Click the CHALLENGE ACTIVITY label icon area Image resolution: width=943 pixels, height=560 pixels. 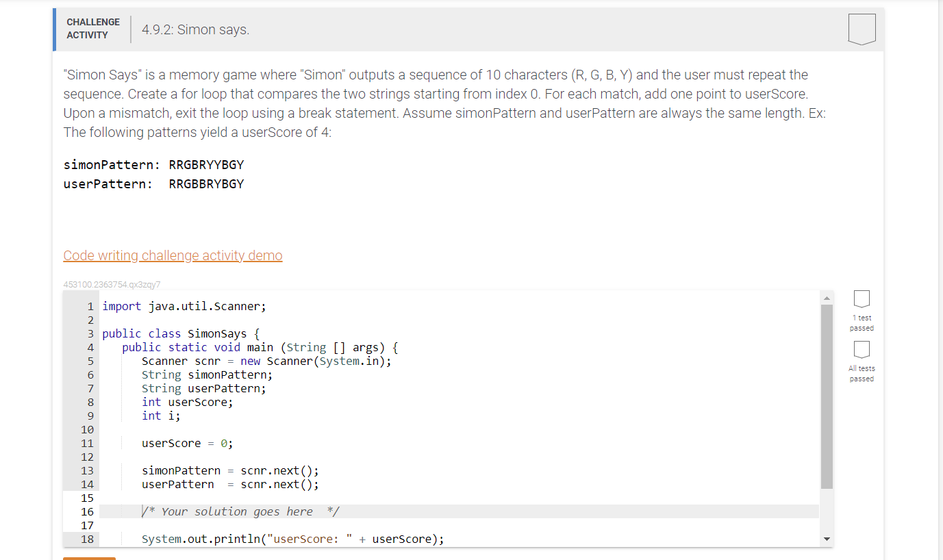point(92,28)
